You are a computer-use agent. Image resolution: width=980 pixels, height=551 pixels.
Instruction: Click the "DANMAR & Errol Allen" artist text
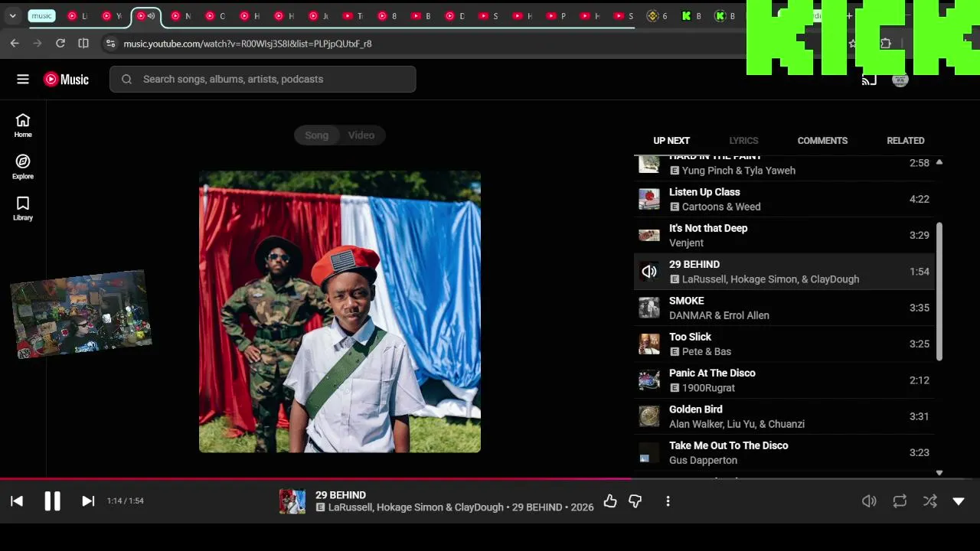click(x=719, y=315)
